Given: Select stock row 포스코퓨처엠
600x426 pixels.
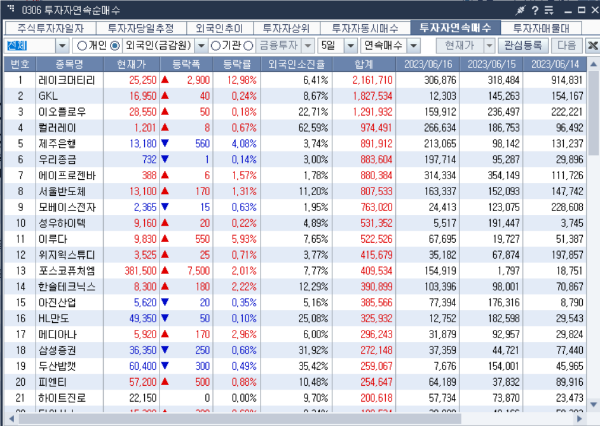Looking at the screenshot, I should (295, 271).
